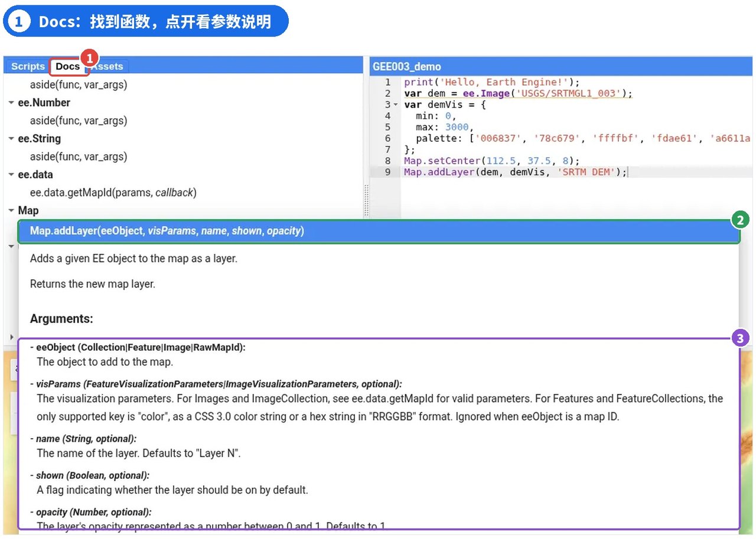The width and height of the screenshot is (756, 548).
Task: Open the Assets tab
Action: tap(108, 66)
